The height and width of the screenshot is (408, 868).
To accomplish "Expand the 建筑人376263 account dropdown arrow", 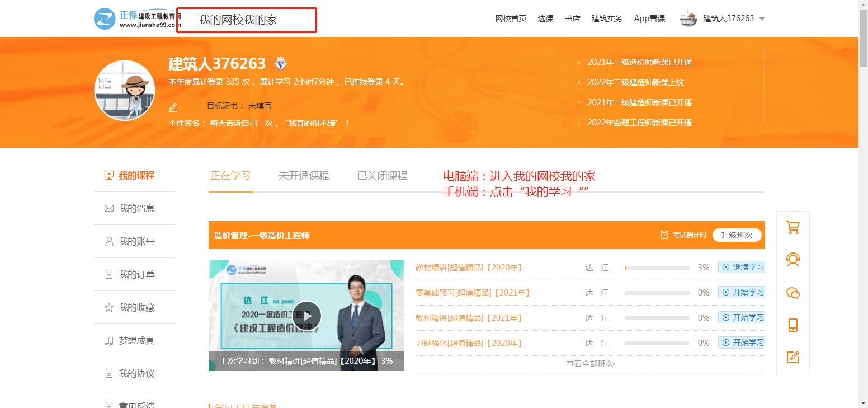I will click(x=762, y=19).
